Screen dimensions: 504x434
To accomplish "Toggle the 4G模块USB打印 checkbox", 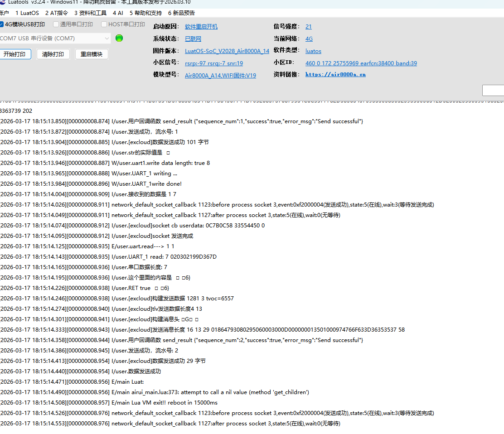I will pyautogui.click(x=1, y=24).
